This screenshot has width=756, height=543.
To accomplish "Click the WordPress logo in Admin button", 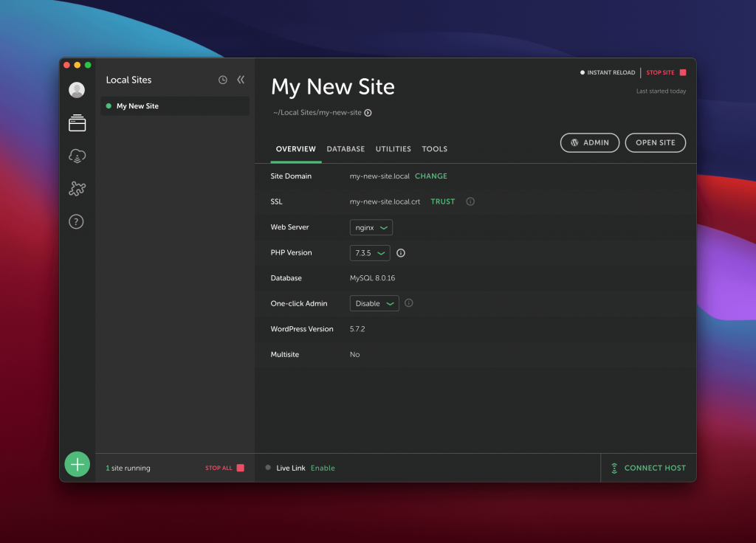I will click(x=574, y=142).
